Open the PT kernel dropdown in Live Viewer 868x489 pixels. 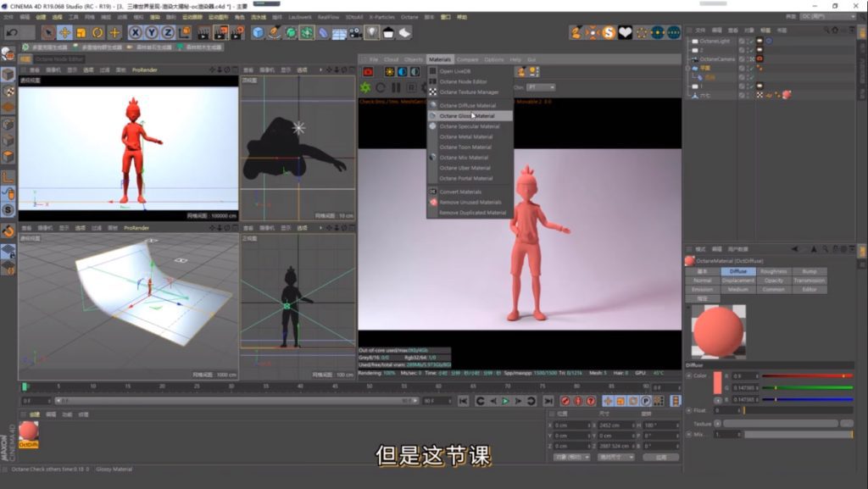coord(541,87)
